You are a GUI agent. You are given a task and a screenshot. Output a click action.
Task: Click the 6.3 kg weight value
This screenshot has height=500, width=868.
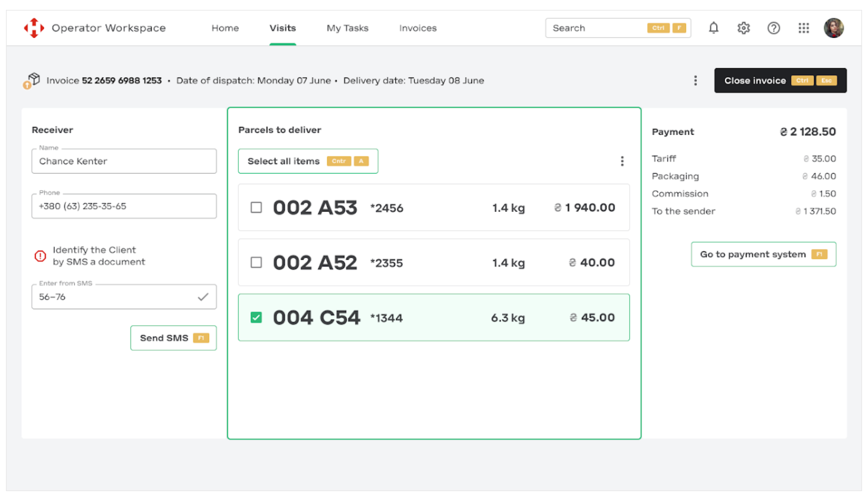508,318
